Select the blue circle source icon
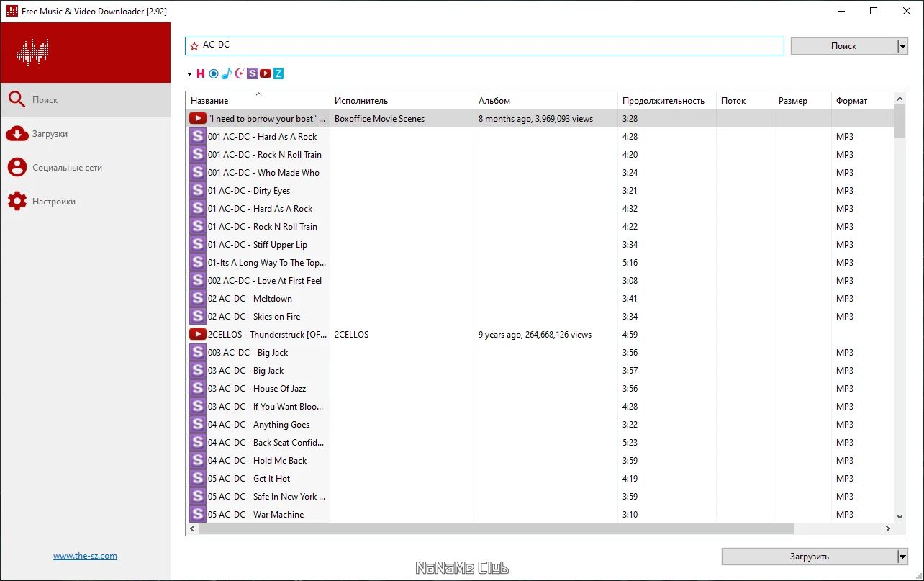Viewport: 924px width, 581px height. tap(214, 73)
